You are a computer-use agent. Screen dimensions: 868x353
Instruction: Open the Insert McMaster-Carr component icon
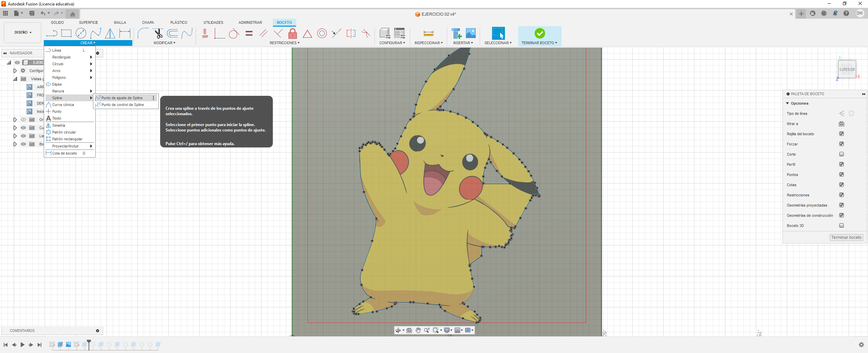point(456,33)
